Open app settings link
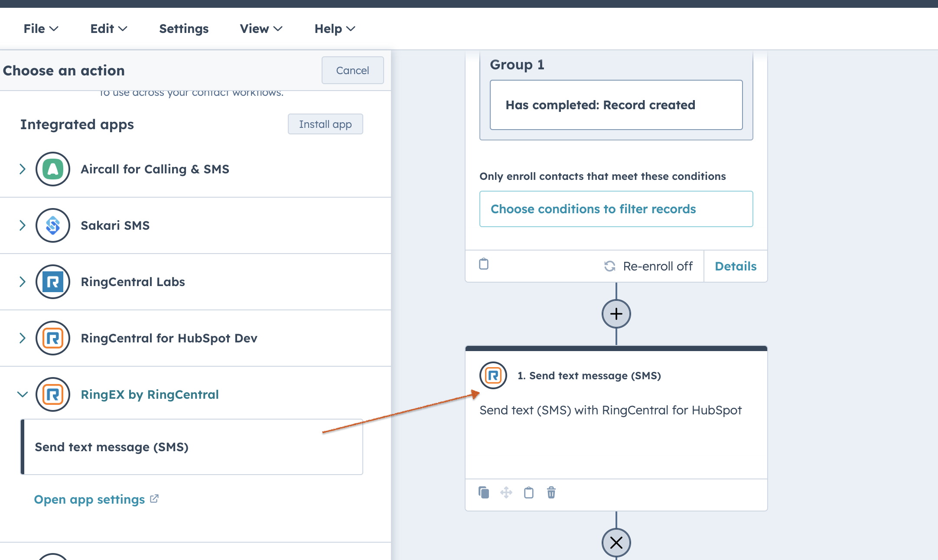The height and width of the screenshot is (560, 938). [x=89, y=499]
